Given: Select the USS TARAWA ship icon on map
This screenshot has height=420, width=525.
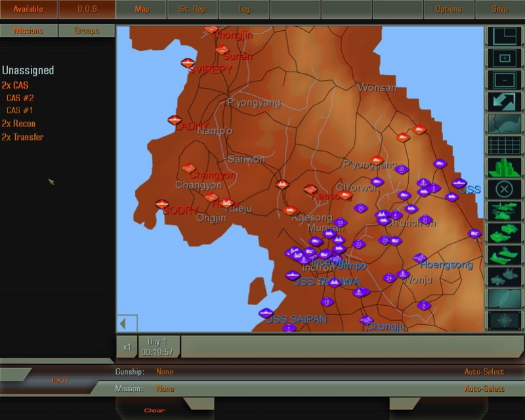Looking at the screenshot, I should [293, 276].
